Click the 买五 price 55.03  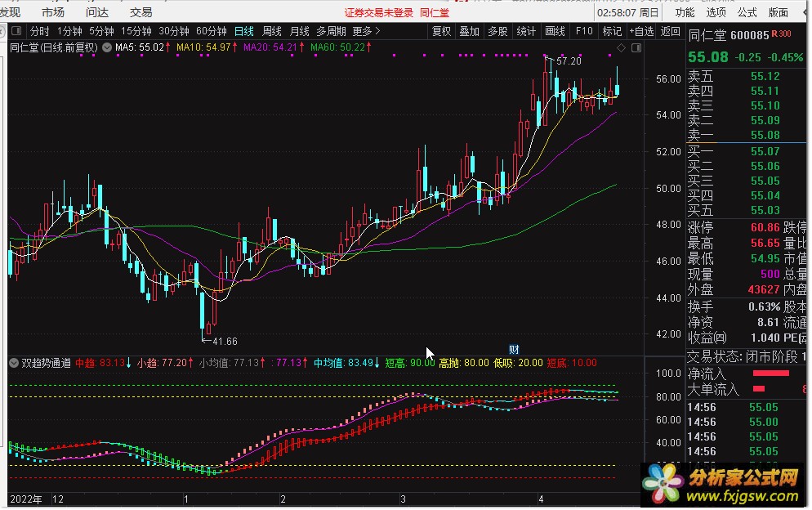click(x=765, y=210)
